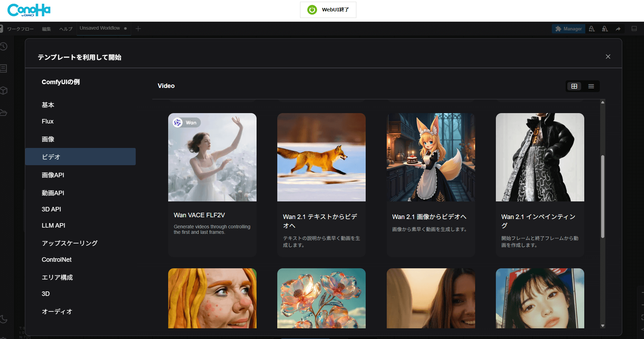Open the smiling woman template thumbnail

pos(431,298)
